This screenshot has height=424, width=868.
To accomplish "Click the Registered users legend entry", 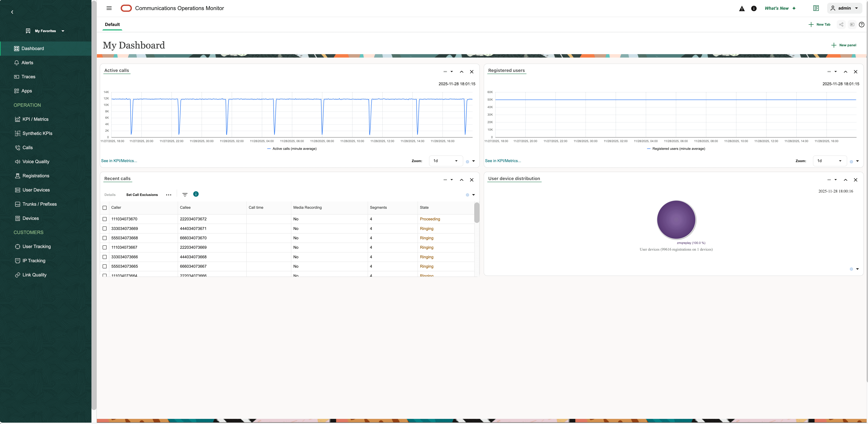I will [676, 149].
